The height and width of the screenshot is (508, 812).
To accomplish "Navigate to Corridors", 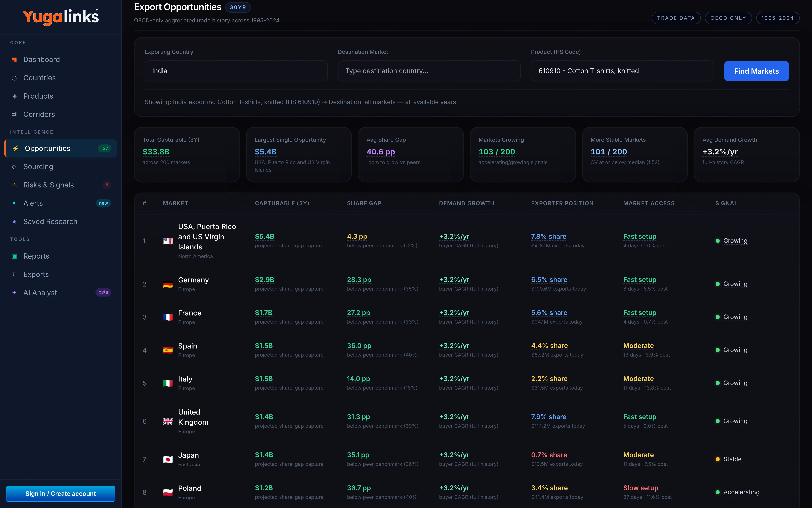I will point(61,115).
